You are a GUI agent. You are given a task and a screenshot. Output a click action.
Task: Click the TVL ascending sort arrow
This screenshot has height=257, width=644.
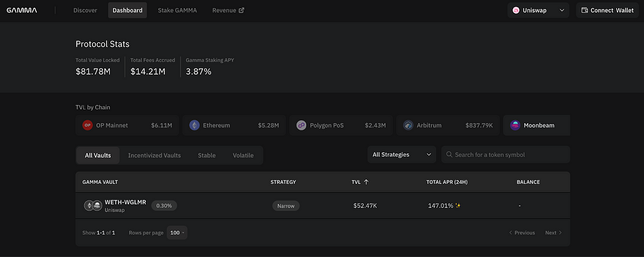click(x=366, y=182)
